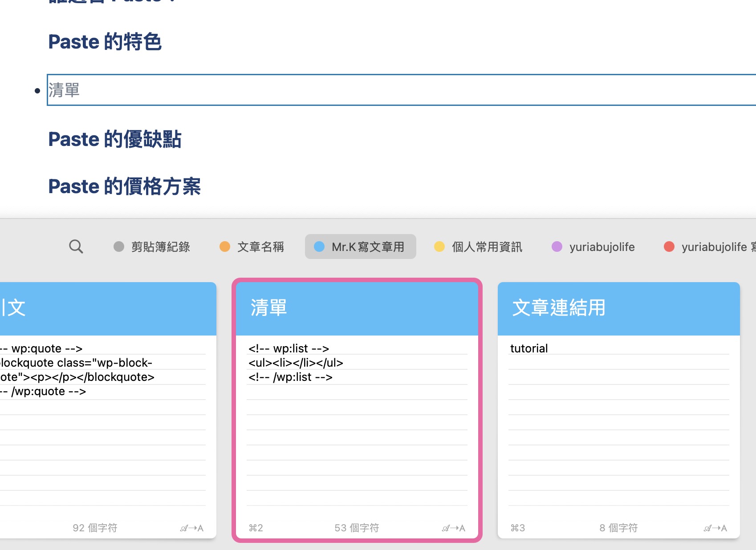Select the purple yuriabujolife pinboard
Image resolution: width=756 pixels, height=550 pixels.
593,247
